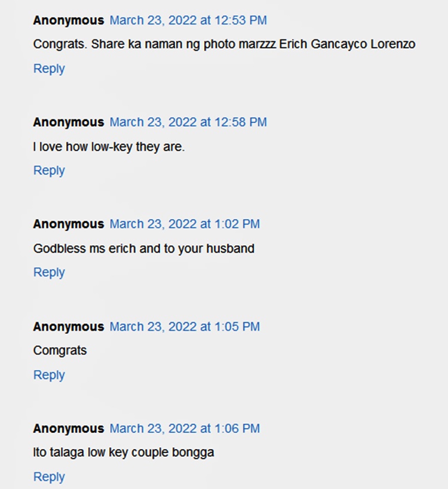This screenshot has width=448, height=489.
Task: Open the March 23, 2022 at 1:02 PM timestamp
Action: pyautogui.click(x=185, y=224)
